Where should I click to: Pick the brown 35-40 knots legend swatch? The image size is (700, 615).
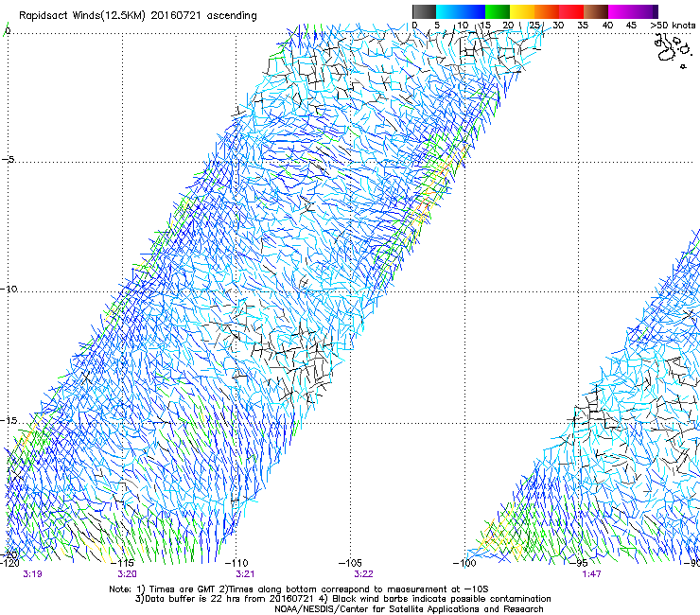tap(596, 11)
